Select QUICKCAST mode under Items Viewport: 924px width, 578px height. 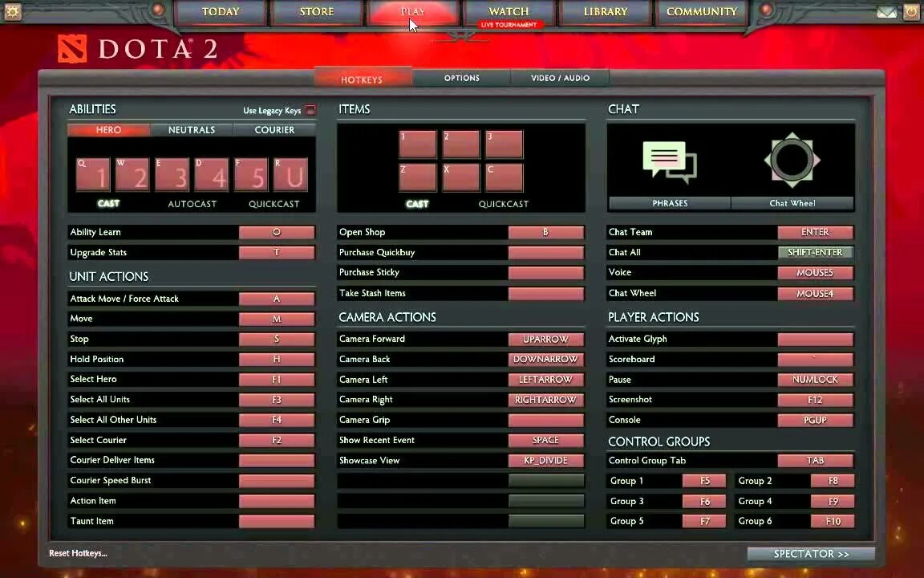coord(503,204)
